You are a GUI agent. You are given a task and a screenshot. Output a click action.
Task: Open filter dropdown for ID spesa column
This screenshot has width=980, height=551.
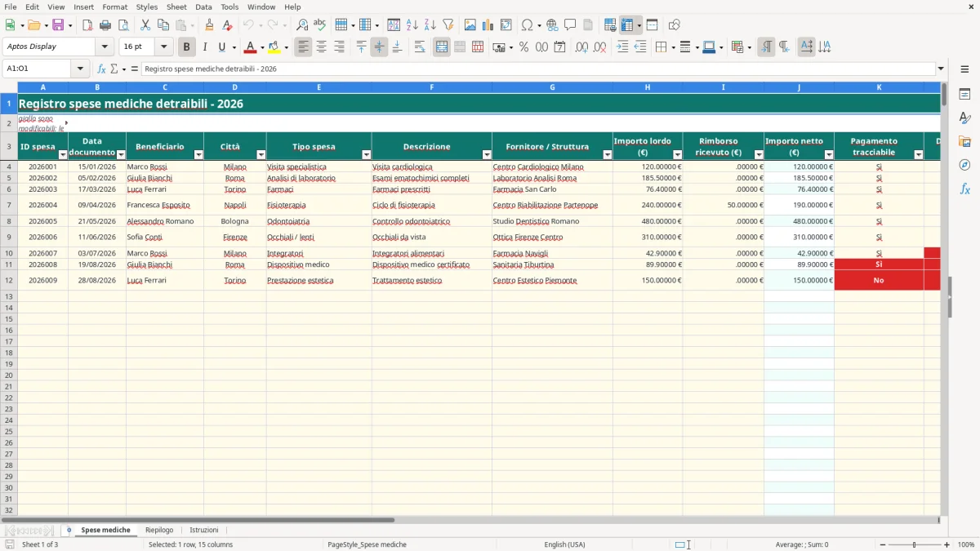point(63,154)
